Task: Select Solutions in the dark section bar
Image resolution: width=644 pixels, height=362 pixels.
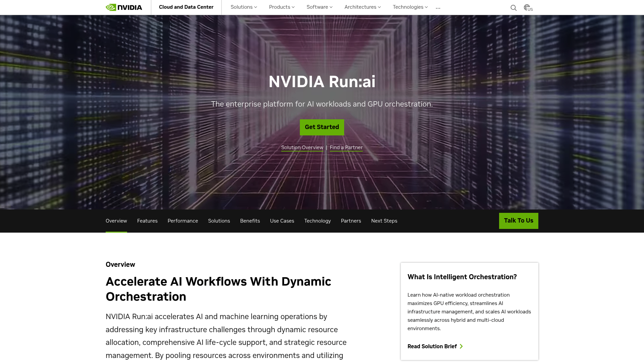Action: pyautogui.click(x=219, y=221)
